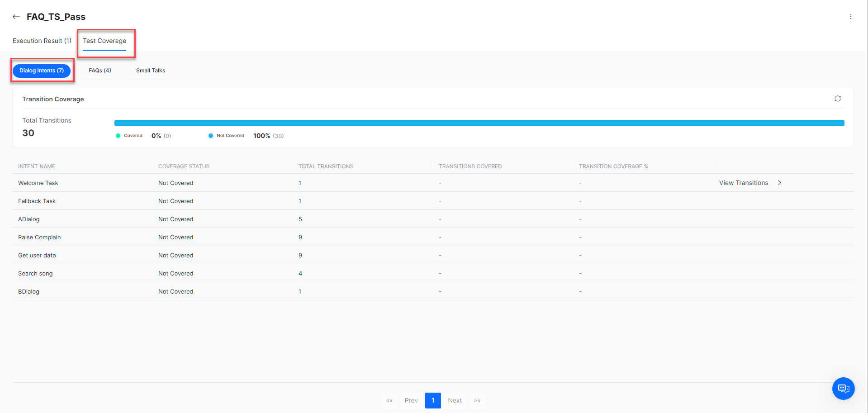
Task: Jump to first page with double-left arrows
Action: pyautogui.click(x=389, y=400)
